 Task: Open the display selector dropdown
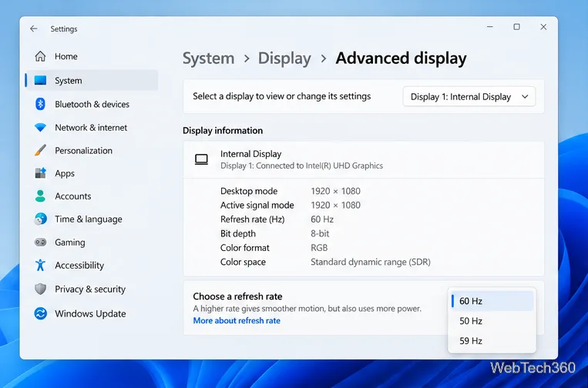click(469, 97)
